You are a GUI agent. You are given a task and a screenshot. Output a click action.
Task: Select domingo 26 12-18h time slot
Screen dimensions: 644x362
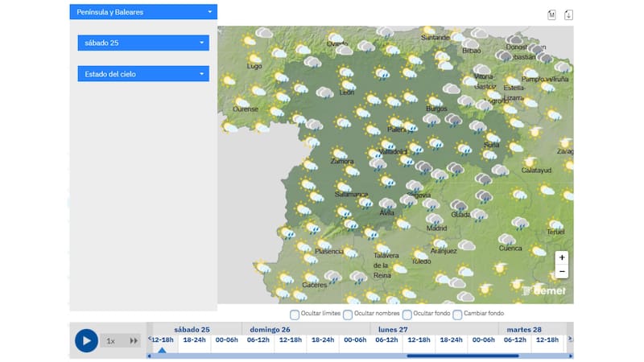point(291,339)
